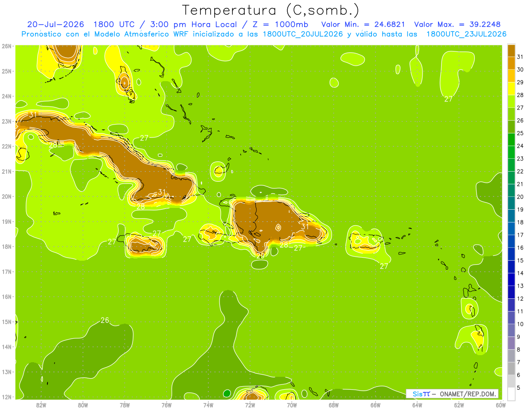Click 'Valor Max. = 39.2248' text
This screenshot has width=532, height=411.
[458, 24]
